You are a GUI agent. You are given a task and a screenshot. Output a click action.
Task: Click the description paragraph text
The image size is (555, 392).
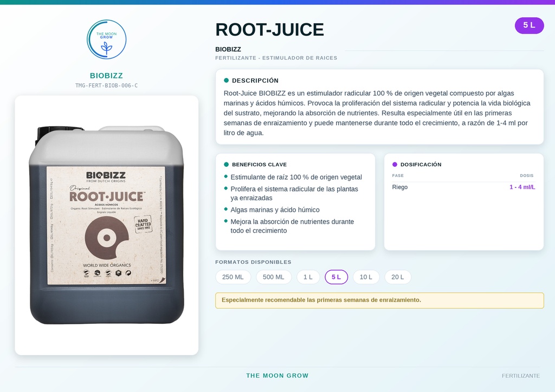377,113
